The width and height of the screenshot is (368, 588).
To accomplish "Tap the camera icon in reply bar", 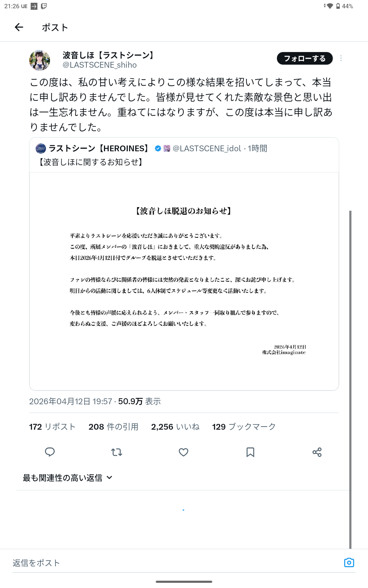I will [349, 562].
